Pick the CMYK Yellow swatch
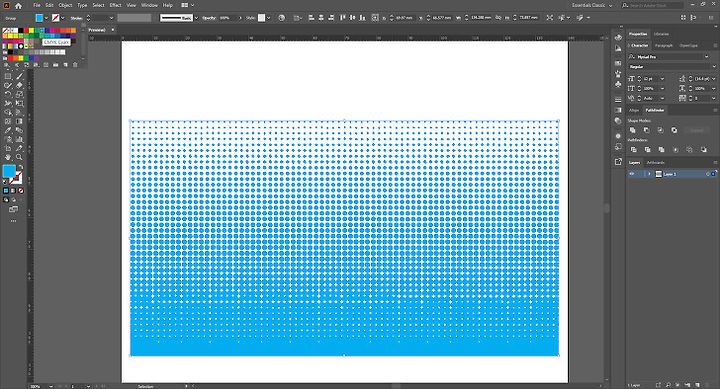The width and height of the screenshot is (720, 389). (x=31, y=30)
